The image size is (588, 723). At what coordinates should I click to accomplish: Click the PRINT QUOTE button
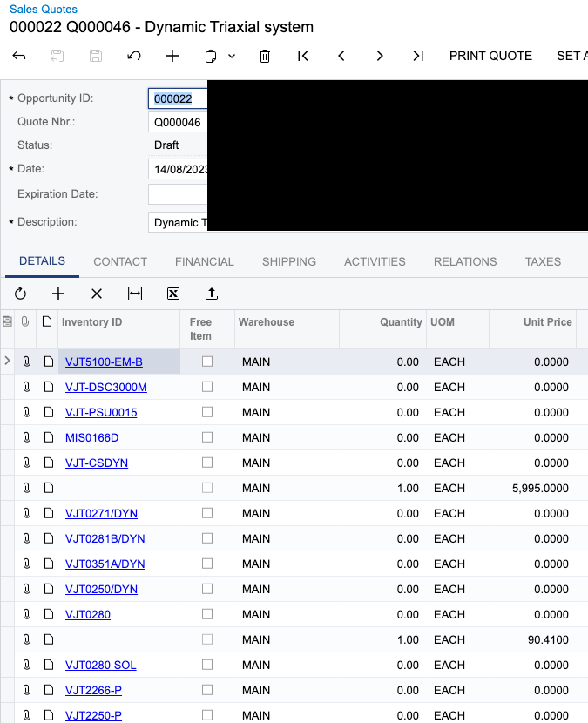[x=490, y=56]
